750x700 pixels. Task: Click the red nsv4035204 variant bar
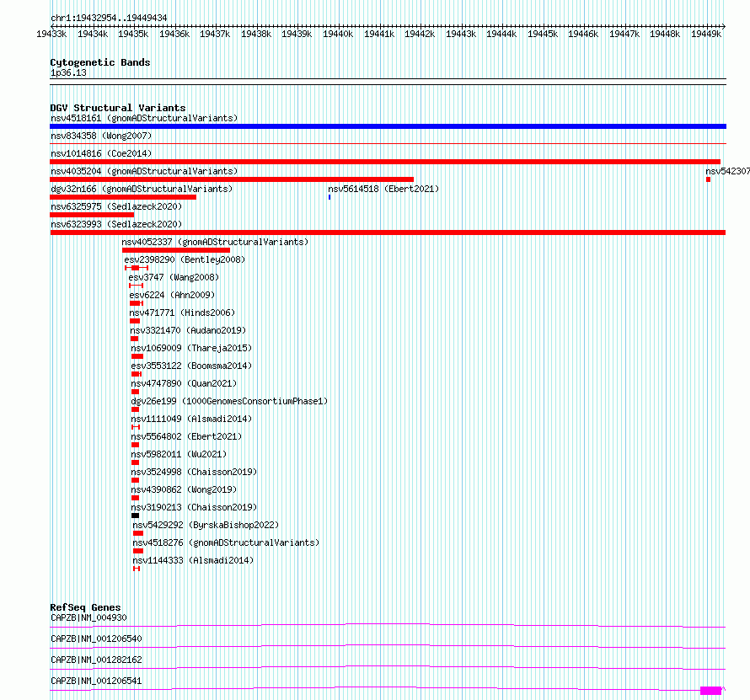tap(232, 179)
